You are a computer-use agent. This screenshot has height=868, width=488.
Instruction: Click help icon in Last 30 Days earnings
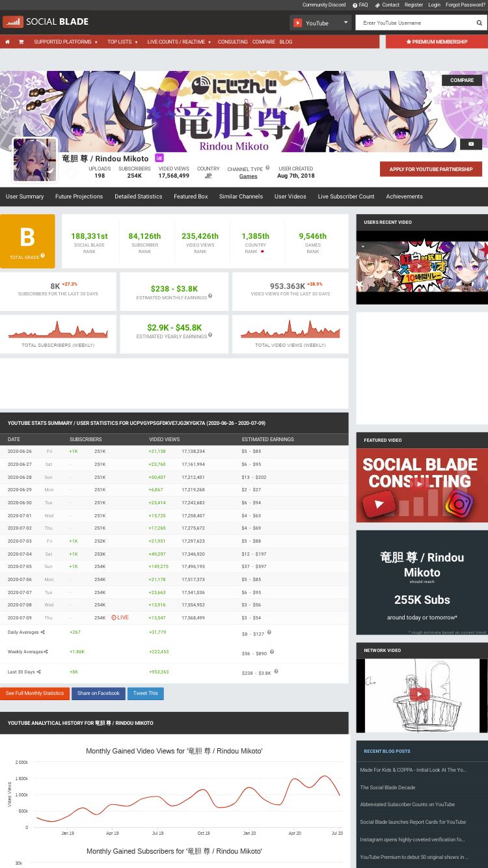tap(276, 671)
